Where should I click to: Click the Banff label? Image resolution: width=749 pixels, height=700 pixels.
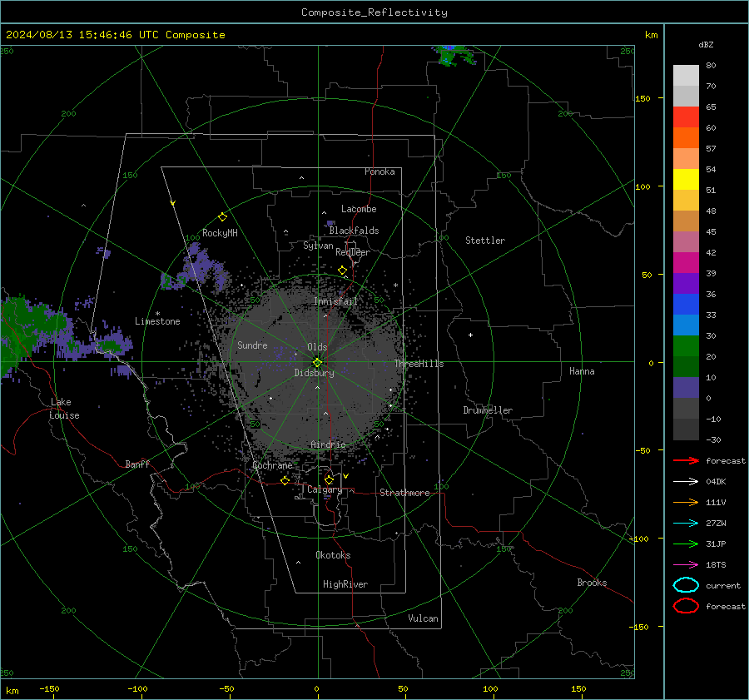tap(137, 464)
